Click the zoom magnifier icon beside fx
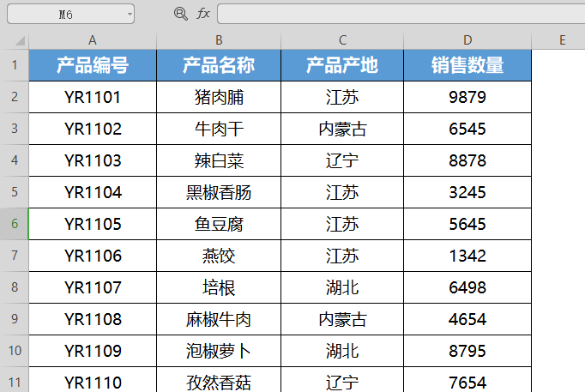 tap(181, 14)
